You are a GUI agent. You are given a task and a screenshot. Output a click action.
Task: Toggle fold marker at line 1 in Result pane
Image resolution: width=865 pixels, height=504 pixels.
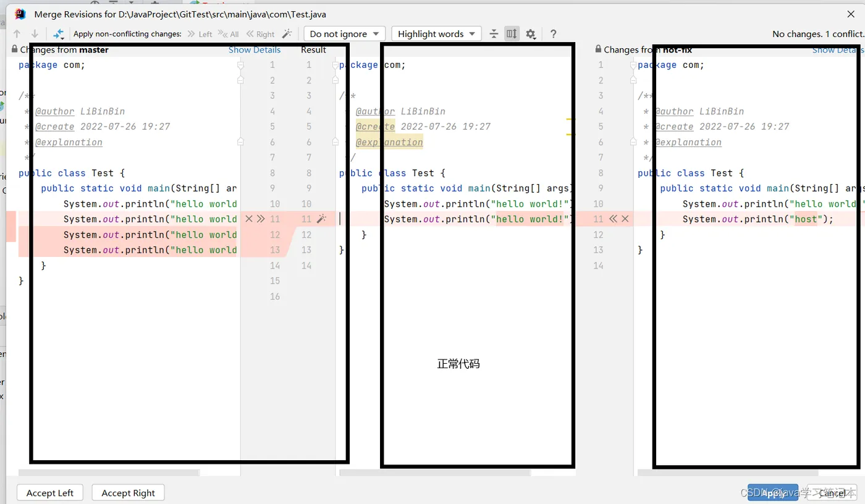tap(336, 65)
